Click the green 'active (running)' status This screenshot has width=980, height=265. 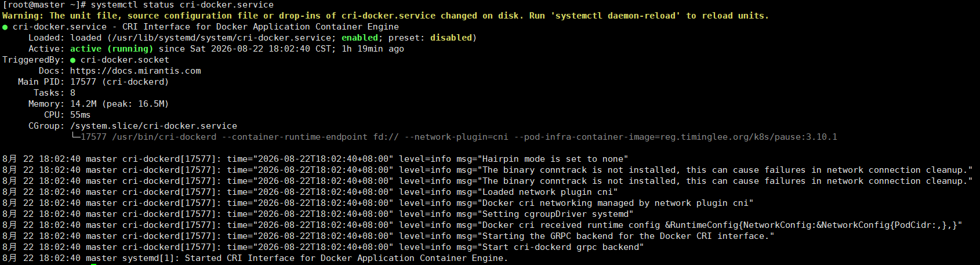[111, 49]
